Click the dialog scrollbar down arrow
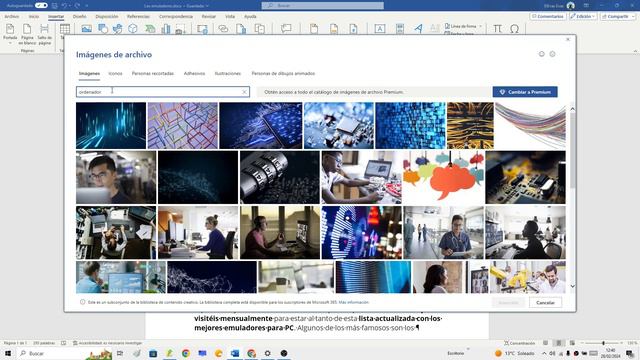The height and width of the screenshot is (360, 640). 572,286
